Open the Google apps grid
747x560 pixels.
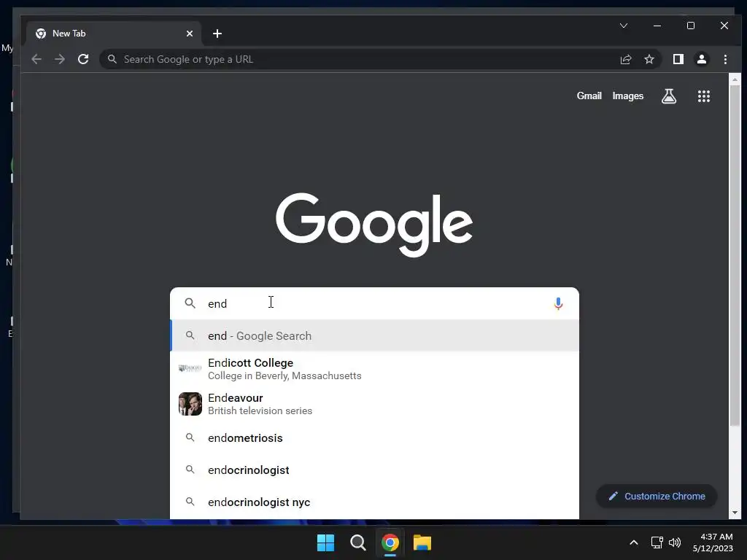click(x=704, y=96)
